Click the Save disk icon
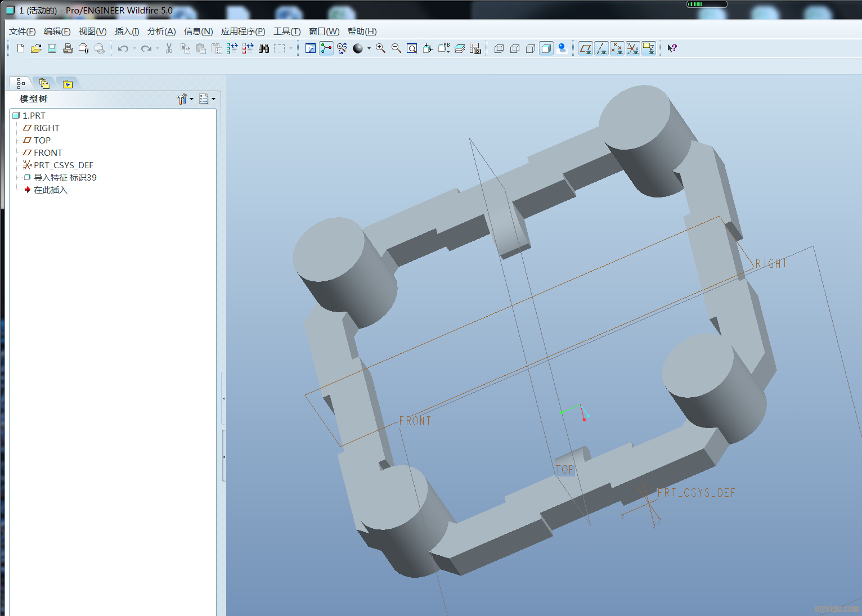Image resolution: width=862 pixels, height=616 pixels. point(52,48)
